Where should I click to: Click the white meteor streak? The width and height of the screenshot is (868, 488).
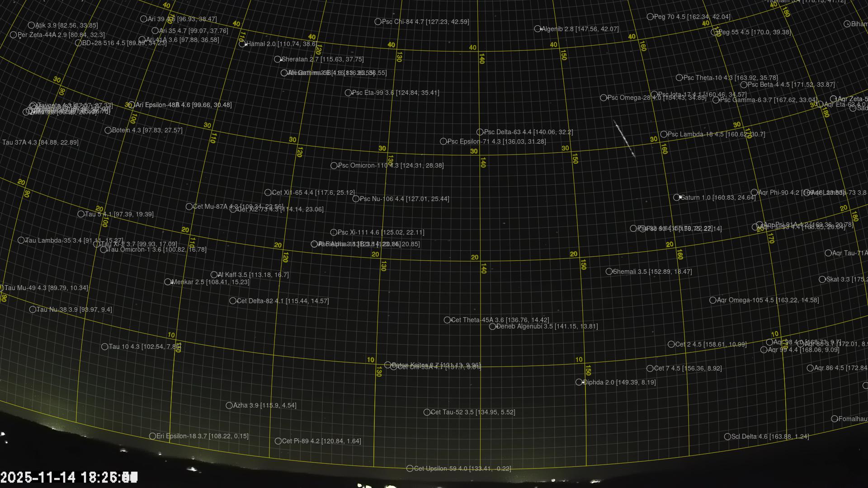click(624, 138)
